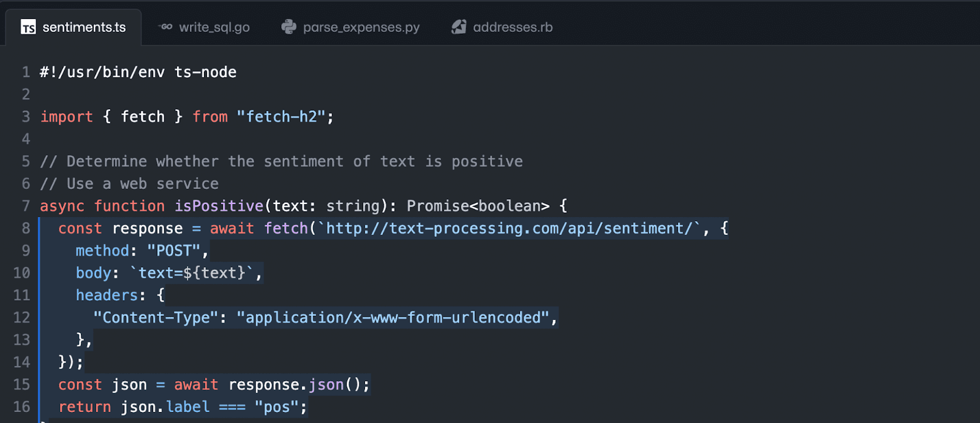Open the write_sql.go tab
Image resolution: width=980 pixels, height=423 pixels.
tap(204, 27)
